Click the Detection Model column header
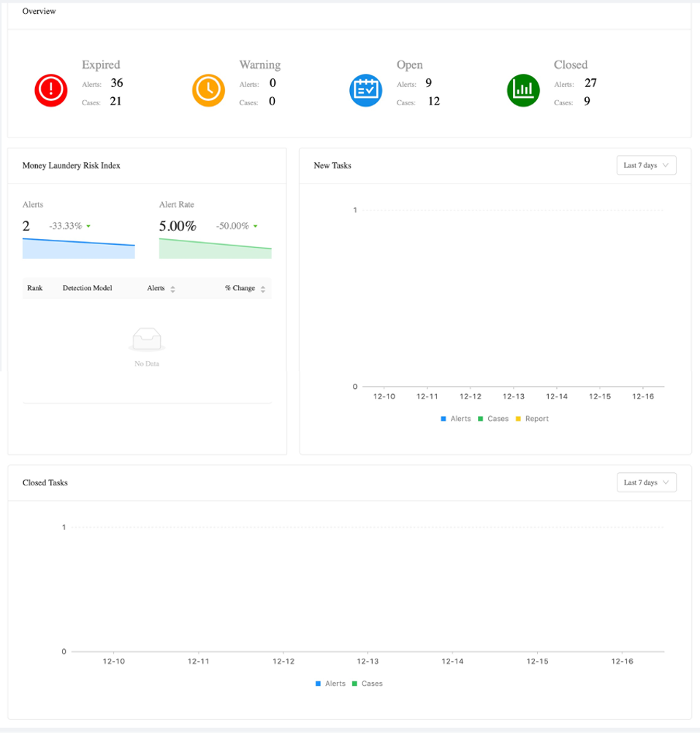 [88, 288]
